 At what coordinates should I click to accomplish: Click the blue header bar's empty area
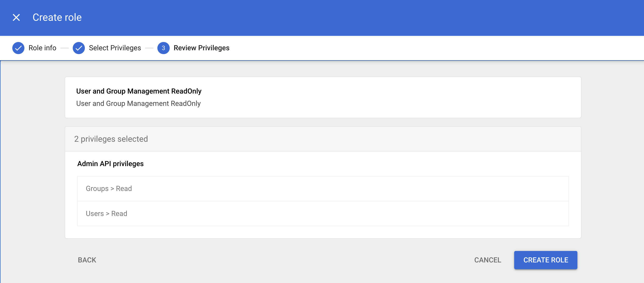point(350,17)
